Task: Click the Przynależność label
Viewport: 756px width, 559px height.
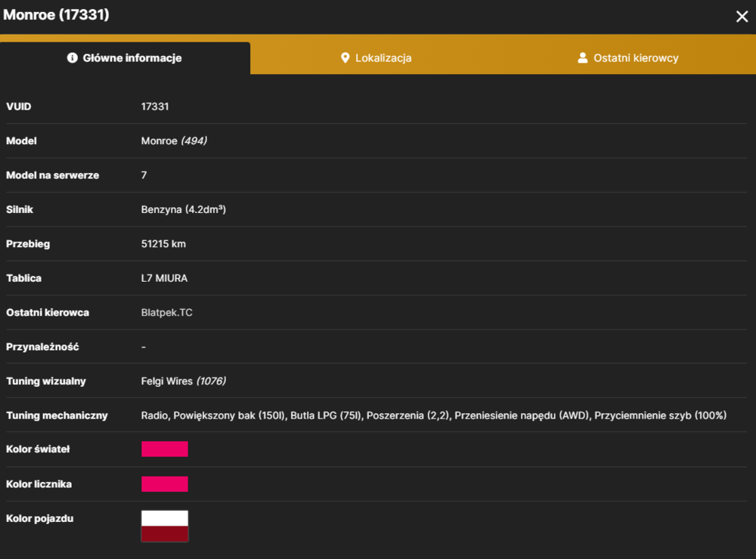Action: pos(42,347)
